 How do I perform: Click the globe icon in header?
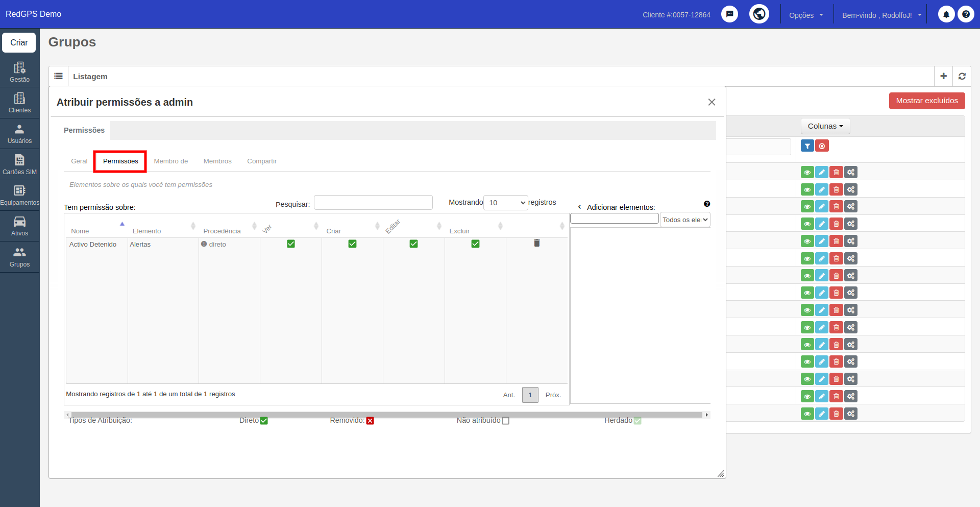[x=759, y=14]
